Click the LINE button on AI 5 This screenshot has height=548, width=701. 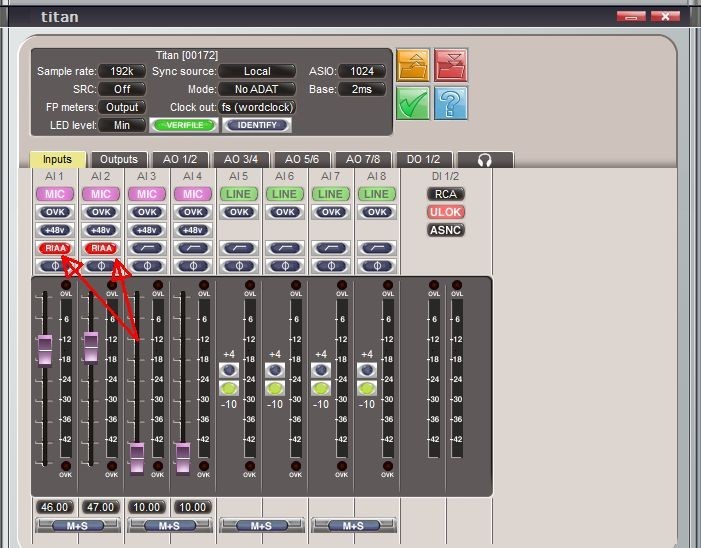click(239, 194)
